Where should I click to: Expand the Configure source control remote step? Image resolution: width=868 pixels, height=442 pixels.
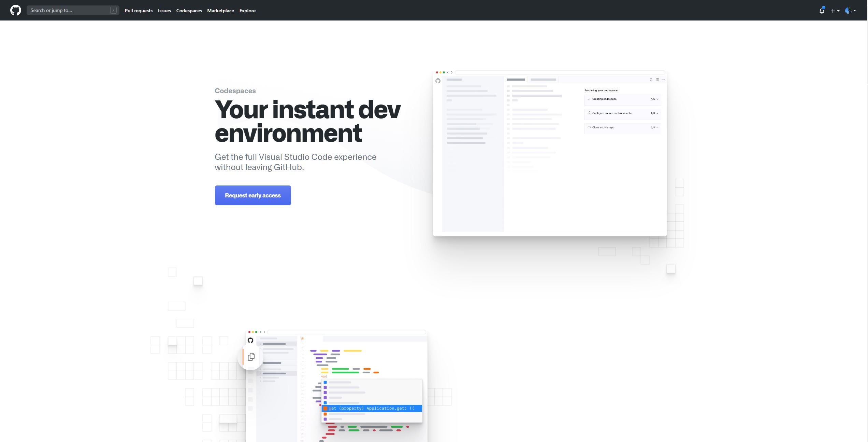[623, 113]
